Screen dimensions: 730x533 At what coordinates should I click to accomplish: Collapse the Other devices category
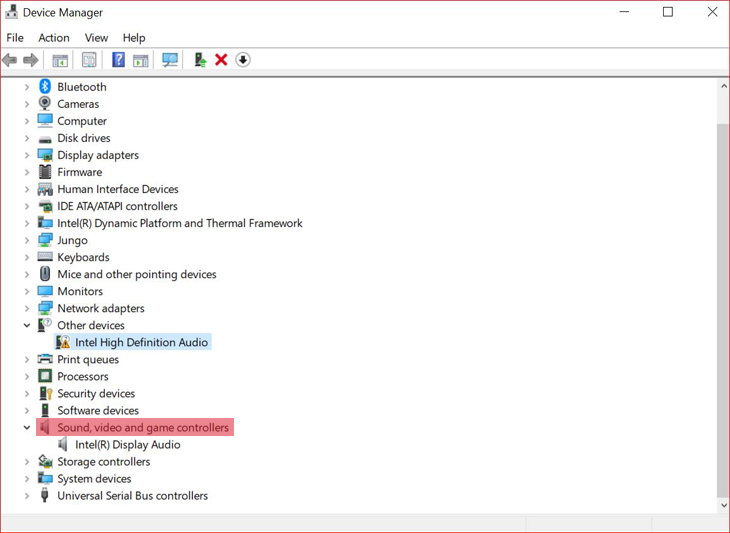[27, 325]
